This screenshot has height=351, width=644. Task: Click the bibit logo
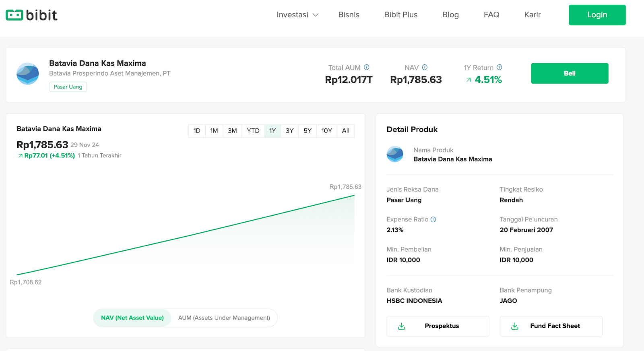31,15
